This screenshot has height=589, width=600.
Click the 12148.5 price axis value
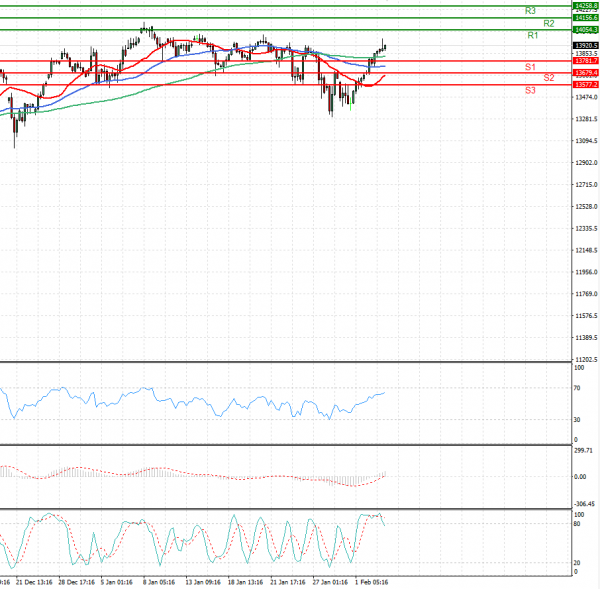pyautogui.click(x=586, y=250)
